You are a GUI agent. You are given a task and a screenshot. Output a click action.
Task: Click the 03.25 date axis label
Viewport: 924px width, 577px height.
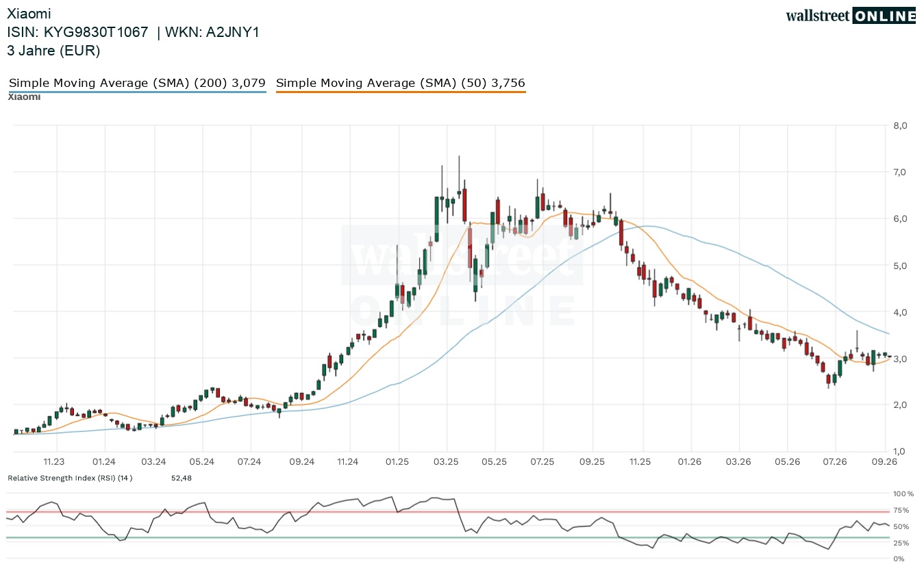click(x=447, y=462)
